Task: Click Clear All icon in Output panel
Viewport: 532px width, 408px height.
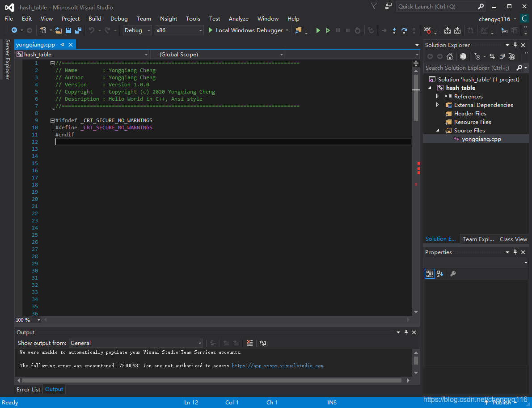Action: (250, 343)
